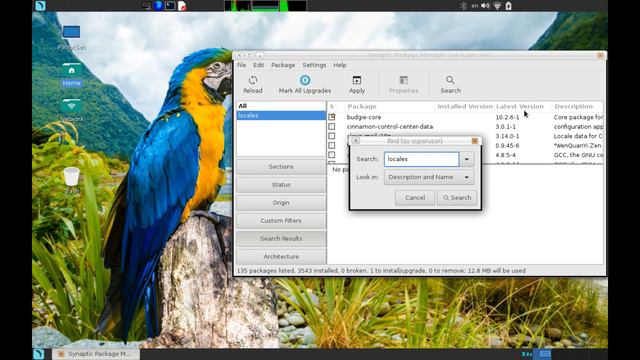Sort by Installed Version column header
The height and width of the screenshot is (360, 640).
[x=465, y=106]
